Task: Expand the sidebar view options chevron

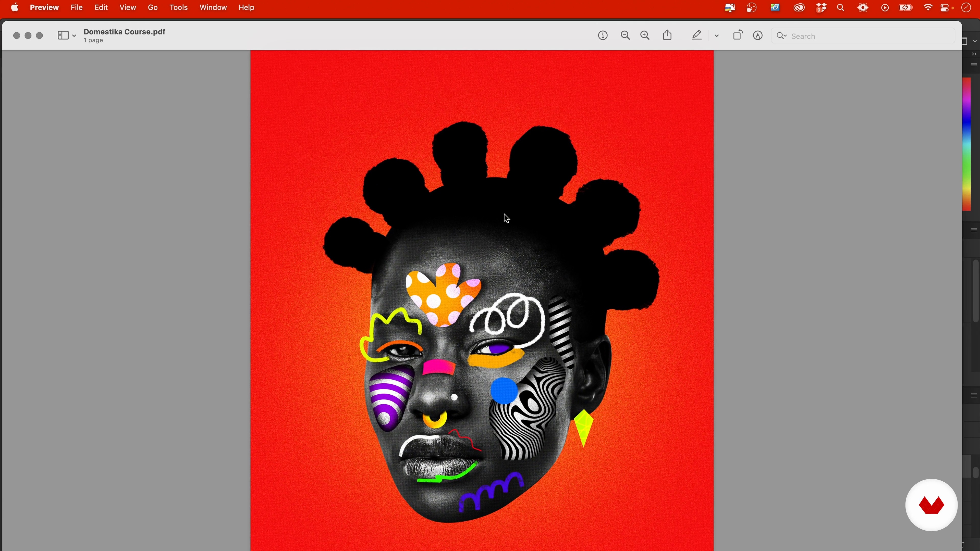Action: coord(74,36)
